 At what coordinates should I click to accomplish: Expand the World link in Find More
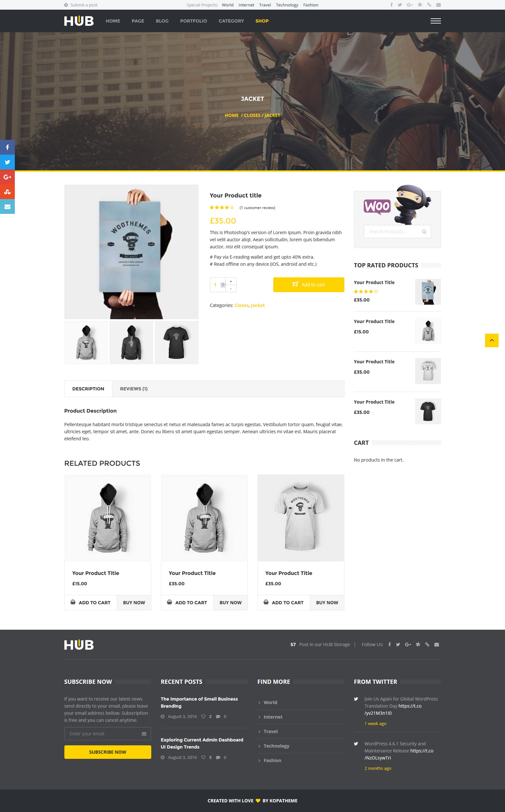[270, 702]
